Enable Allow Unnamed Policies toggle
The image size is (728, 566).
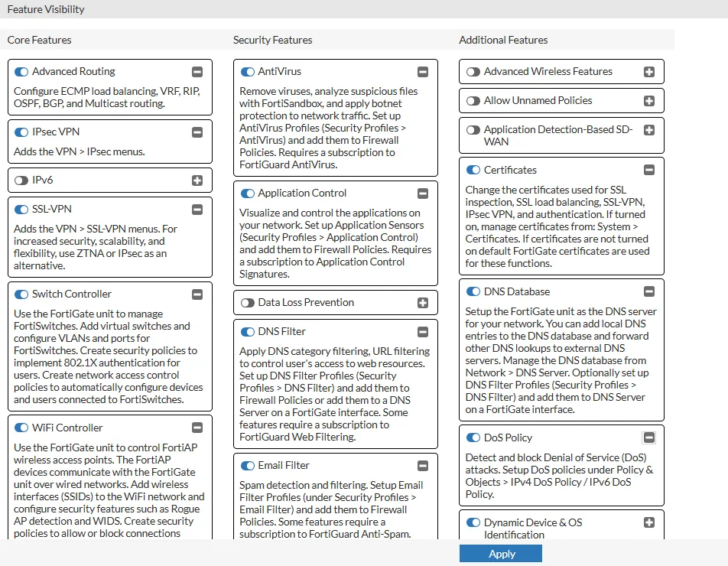pos(473,101)
